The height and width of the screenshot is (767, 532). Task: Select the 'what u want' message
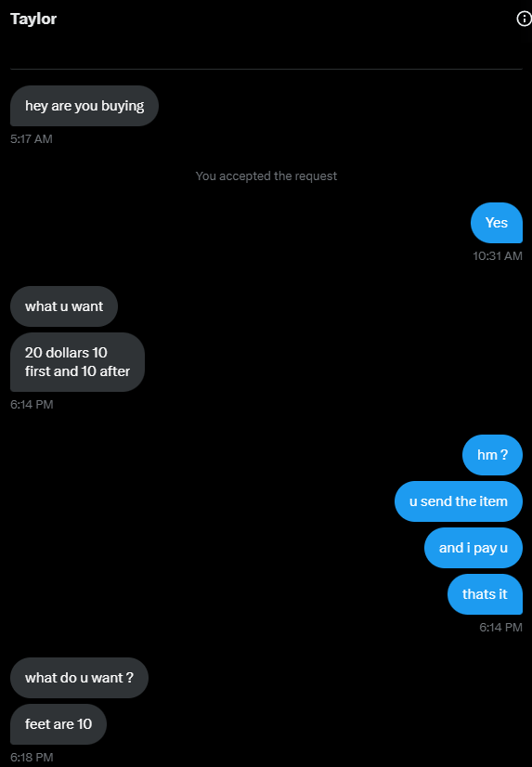(x=64, y=306)
